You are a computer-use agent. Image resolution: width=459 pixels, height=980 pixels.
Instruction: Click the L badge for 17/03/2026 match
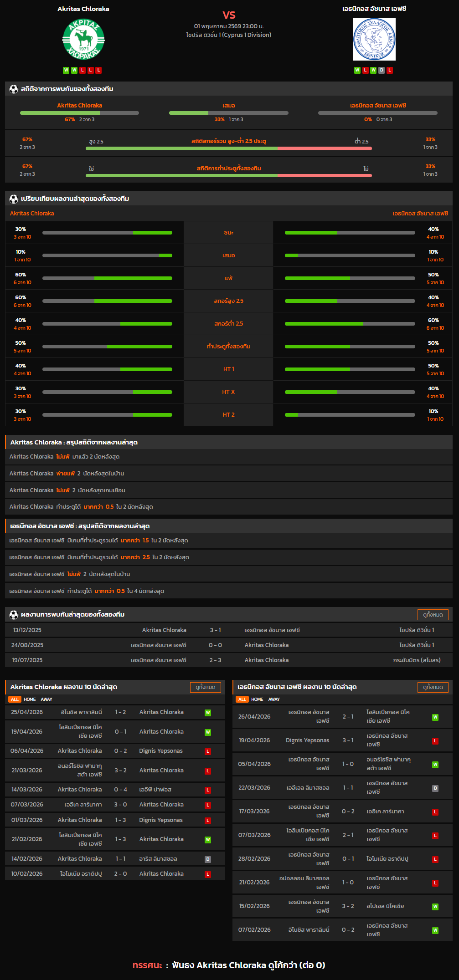(435, 812)
